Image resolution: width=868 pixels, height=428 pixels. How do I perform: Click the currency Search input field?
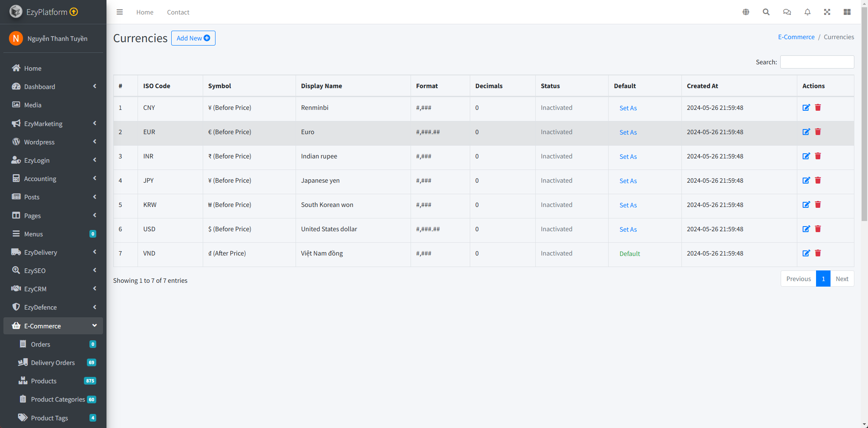point(816,62)
